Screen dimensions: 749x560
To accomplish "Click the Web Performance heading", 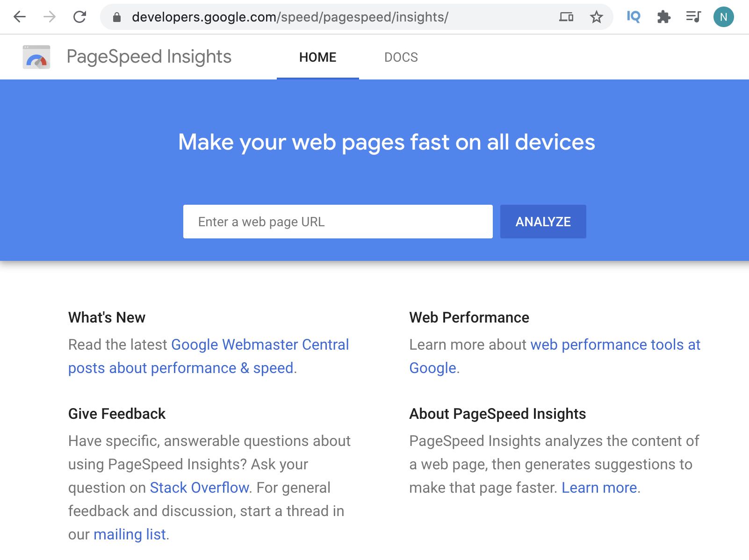I will pos(469,317).
